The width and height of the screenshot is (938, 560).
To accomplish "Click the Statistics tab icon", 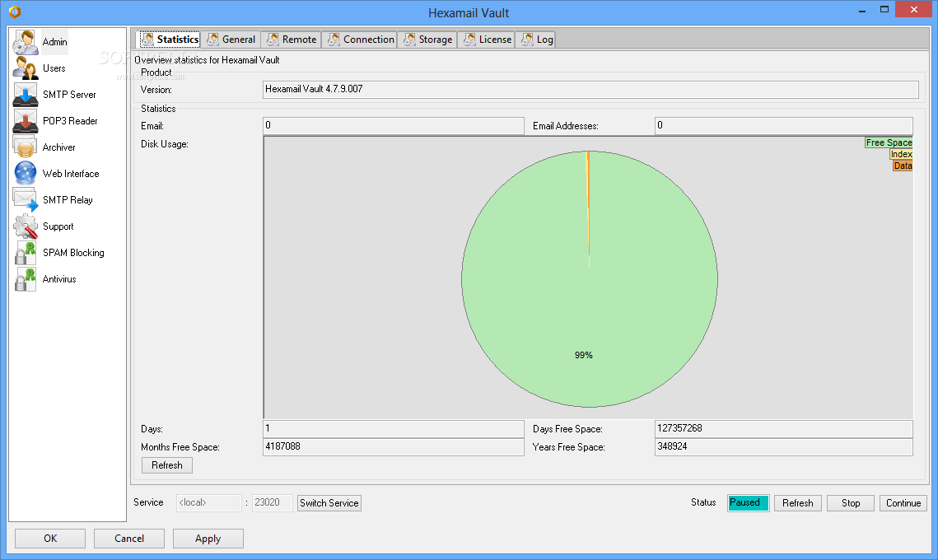I will (x=147, y=40).
